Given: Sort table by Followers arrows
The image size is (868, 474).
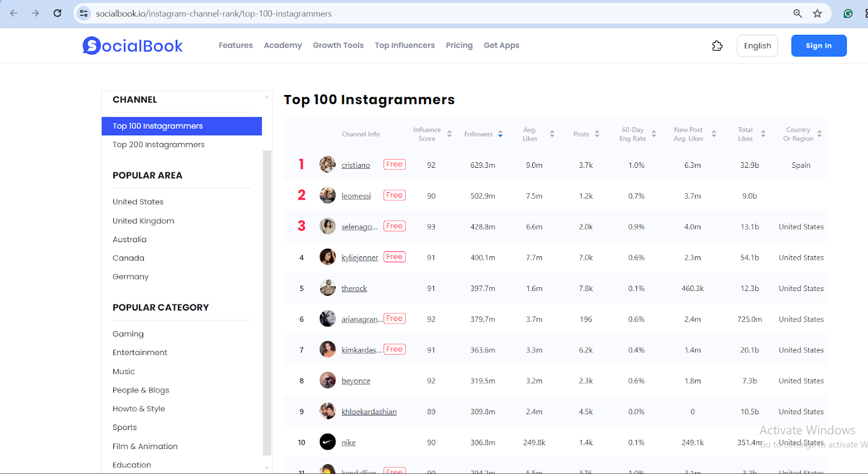Looking at the screenshot, I should click(500, 134).
